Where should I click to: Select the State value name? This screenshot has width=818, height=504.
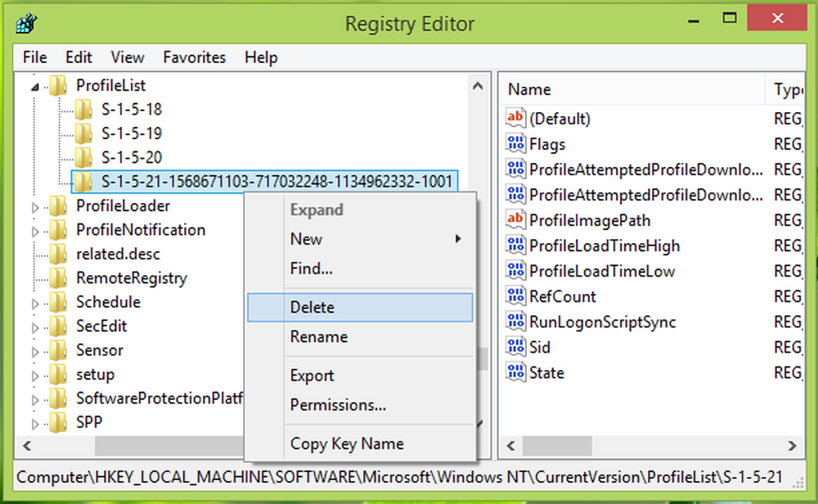tap(546, 372)
